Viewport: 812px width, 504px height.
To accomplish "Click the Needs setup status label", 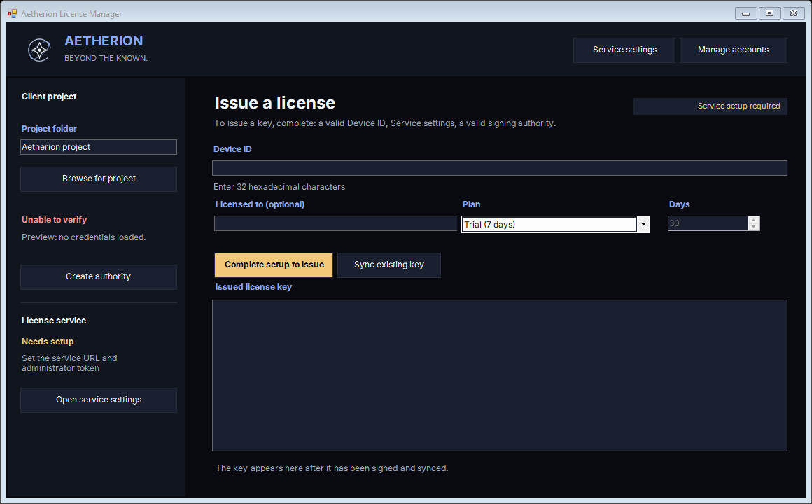I will point(48,342).
